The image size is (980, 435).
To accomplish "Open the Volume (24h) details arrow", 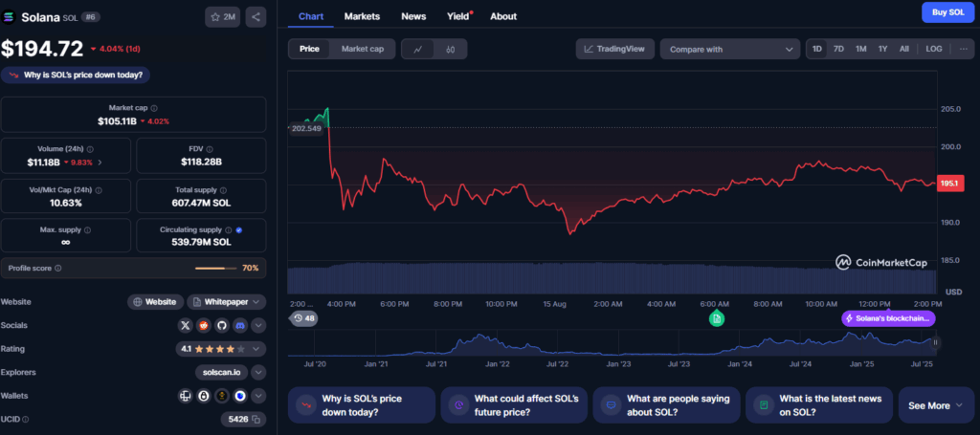I will click(100, 163).
